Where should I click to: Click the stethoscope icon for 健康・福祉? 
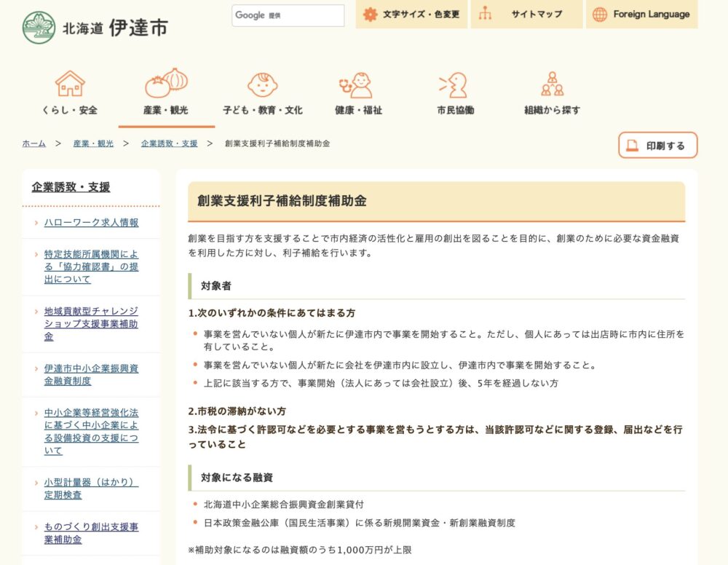tap(357, 85)
